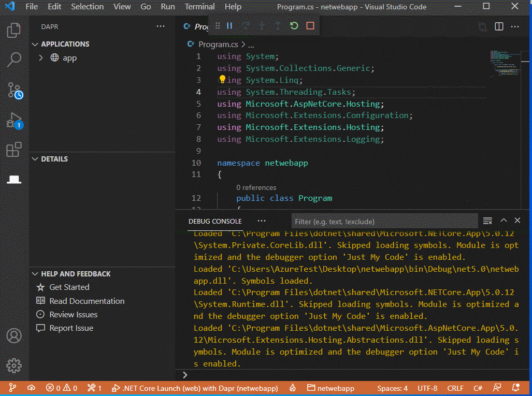
Task: Click the tools status item showing 1
Action: click(94, 388)
